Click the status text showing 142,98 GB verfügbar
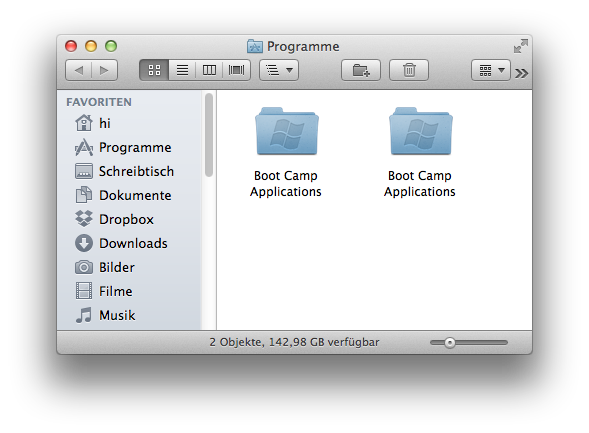This screenshot has width=589, height=433. coord(294,342)
